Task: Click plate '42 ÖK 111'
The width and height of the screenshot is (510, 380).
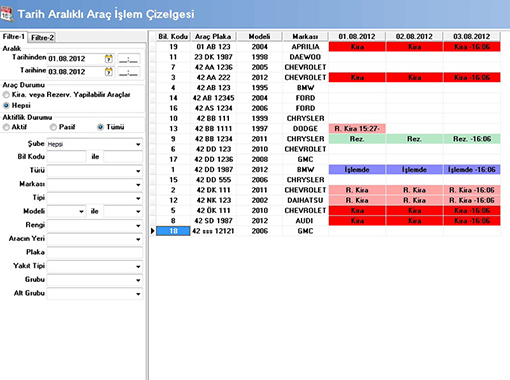Action: tap(213, 210)
